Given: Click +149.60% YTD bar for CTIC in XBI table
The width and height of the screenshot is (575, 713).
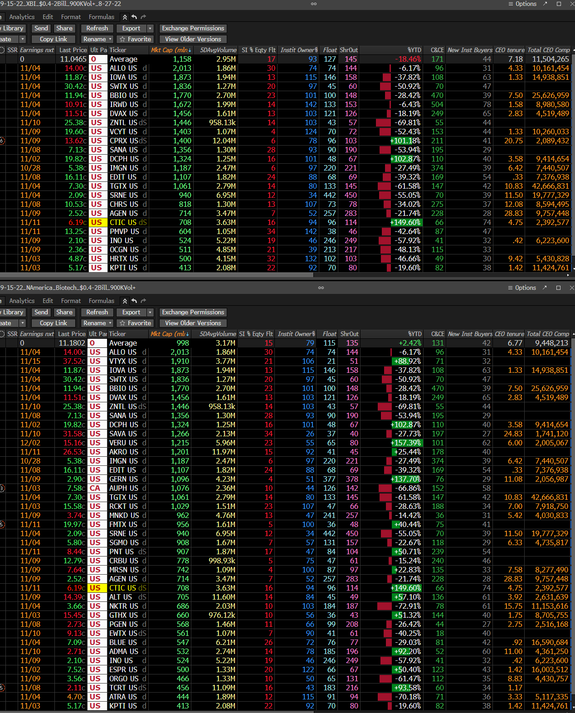Looking at the screenshot, I should click(406, 222).
